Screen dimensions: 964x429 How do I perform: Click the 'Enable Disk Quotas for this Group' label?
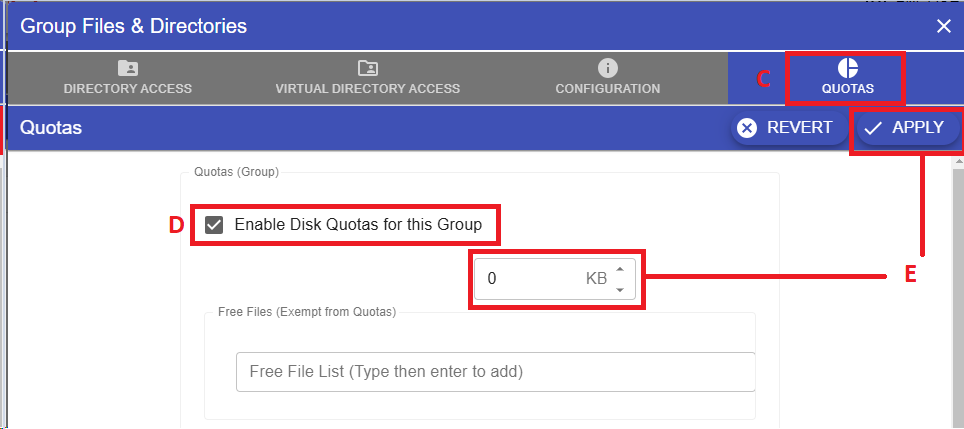click(x=358, y=225)
